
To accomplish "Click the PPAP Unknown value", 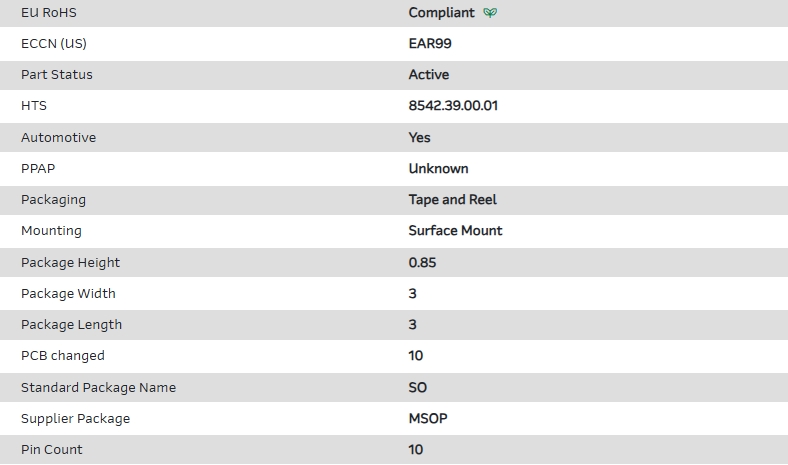I will click(x=439, y=169).
